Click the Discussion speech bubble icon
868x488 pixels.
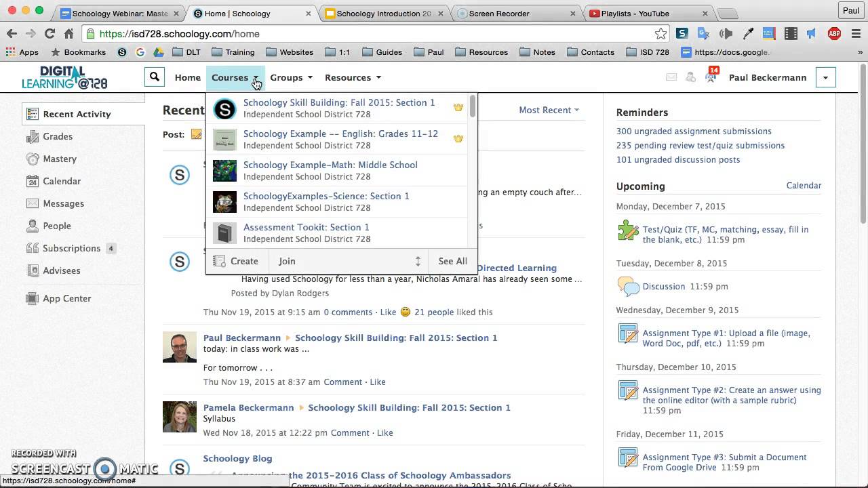(628, 287)
